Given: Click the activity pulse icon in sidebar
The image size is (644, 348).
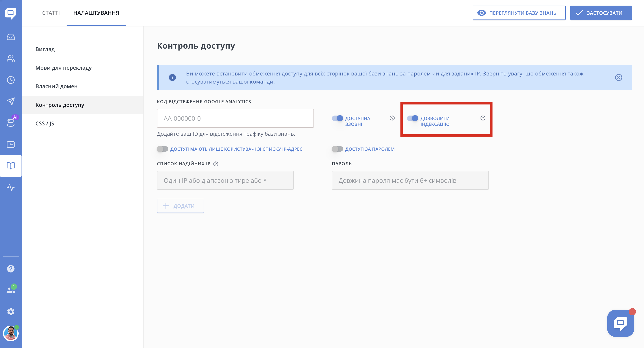Looking at the screenshot, I should pyautogui.click(x=11, y=187).
